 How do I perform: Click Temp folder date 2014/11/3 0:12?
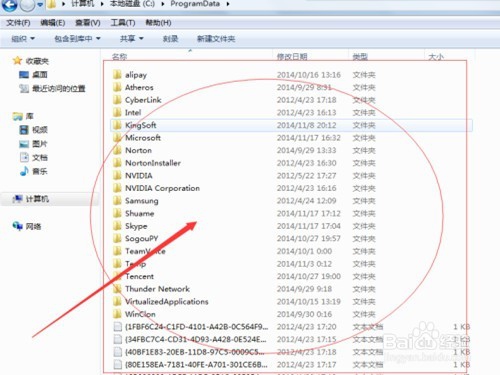(304, 264)
